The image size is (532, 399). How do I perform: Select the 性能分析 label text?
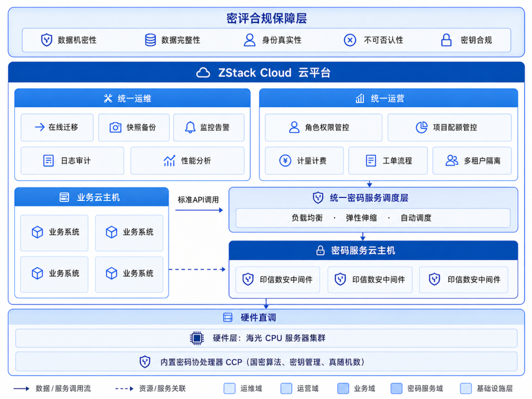pos(196,161)
